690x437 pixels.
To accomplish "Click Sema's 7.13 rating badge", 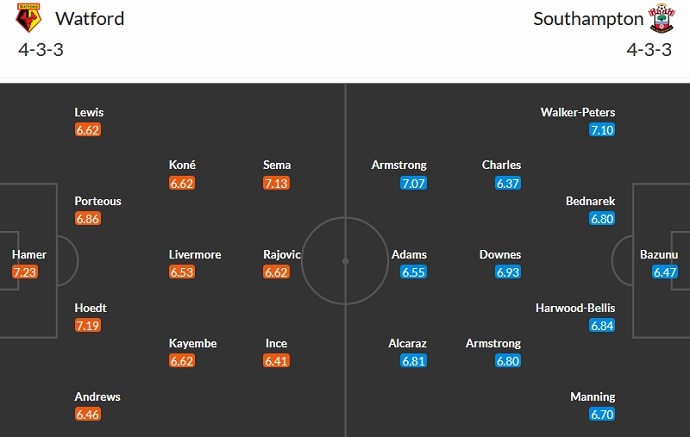I will click(276, 183).
